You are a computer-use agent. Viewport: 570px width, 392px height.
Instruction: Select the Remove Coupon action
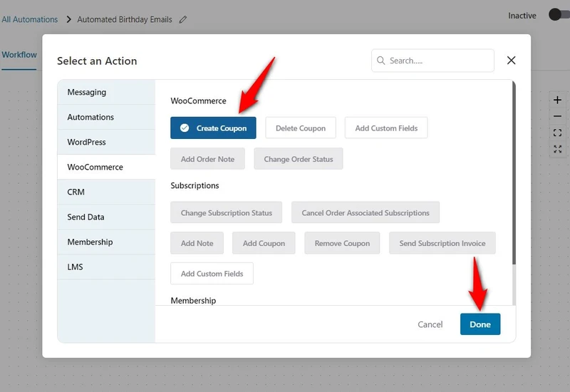pos(342,243)
